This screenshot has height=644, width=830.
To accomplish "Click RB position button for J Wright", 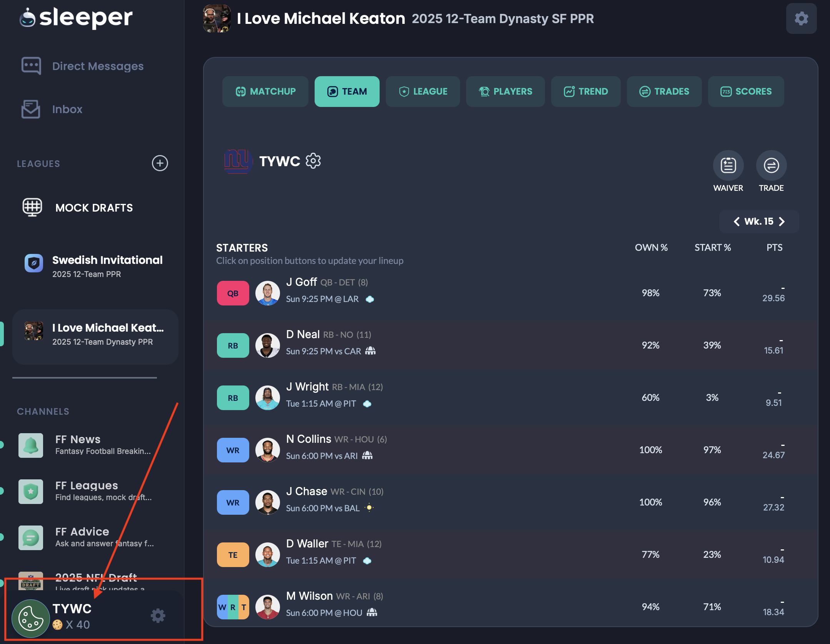I will (233, 398).
